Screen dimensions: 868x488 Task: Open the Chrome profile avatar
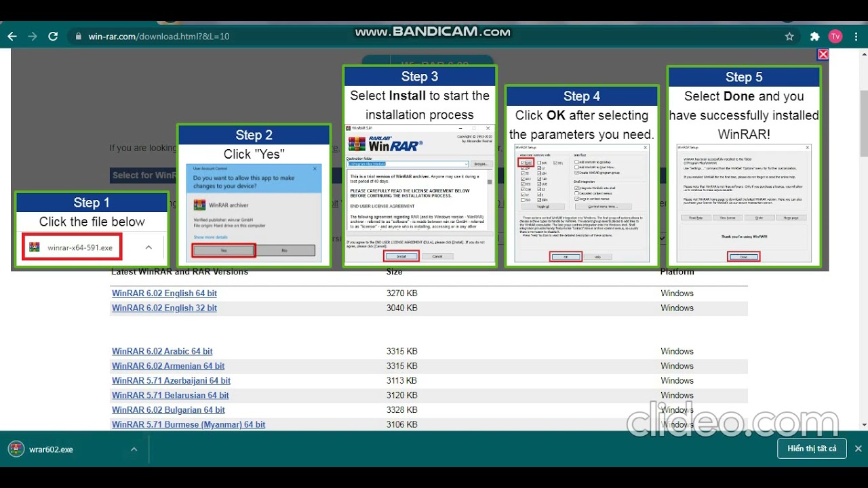tap(835, 37)
